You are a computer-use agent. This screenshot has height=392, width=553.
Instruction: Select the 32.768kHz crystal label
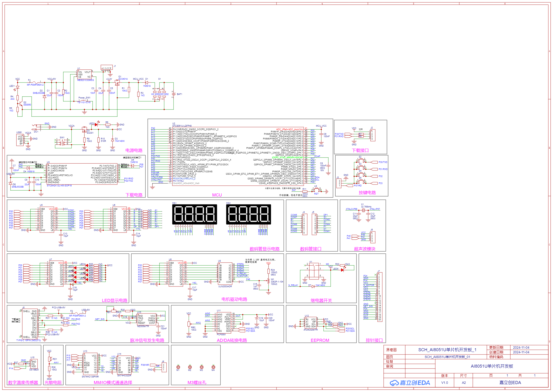[x=366, y=207]
